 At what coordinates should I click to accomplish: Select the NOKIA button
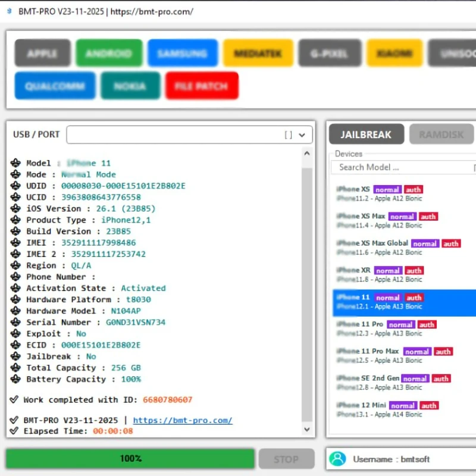point(130,86)
